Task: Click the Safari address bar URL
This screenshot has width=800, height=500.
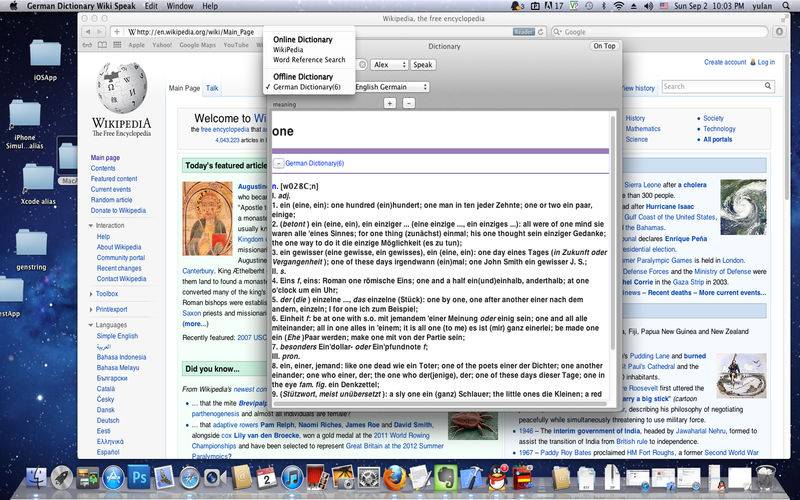Action: coord(195,32)
